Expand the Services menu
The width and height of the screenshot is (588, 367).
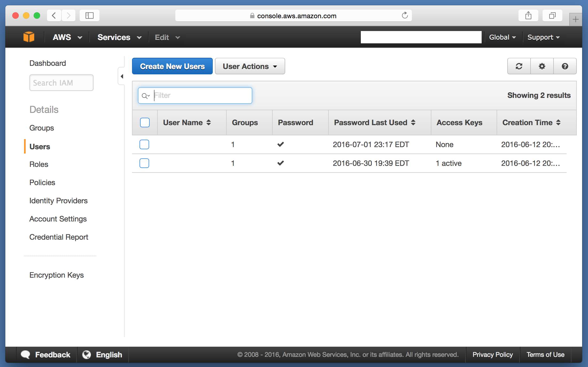(x=119, y=37)
